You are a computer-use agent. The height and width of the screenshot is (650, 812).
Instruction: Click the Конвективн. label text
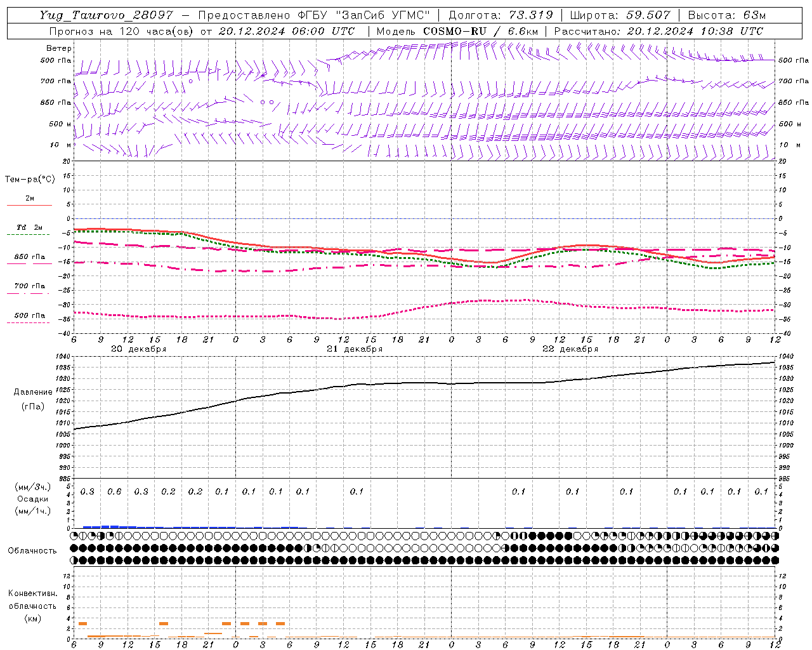[32, 594]
